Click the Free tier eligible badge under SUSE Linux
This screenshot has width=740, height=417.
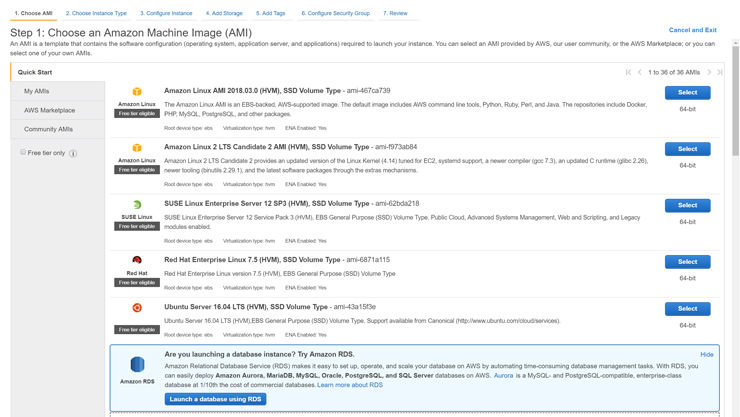coord(137,226)
